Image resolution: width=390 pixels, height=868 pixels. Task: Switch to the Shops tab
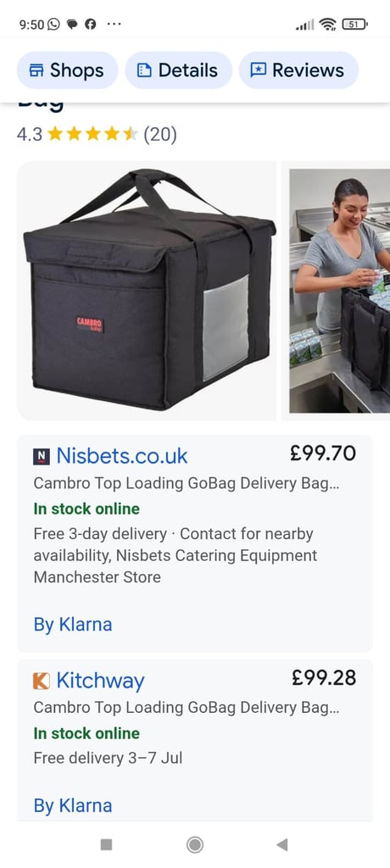coord(68,70)
